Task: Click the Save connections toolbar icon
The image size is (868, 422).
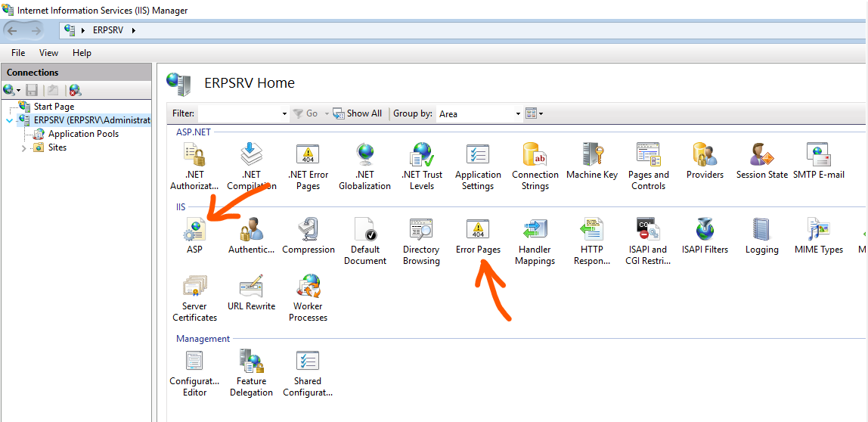Action: [32, 90]
